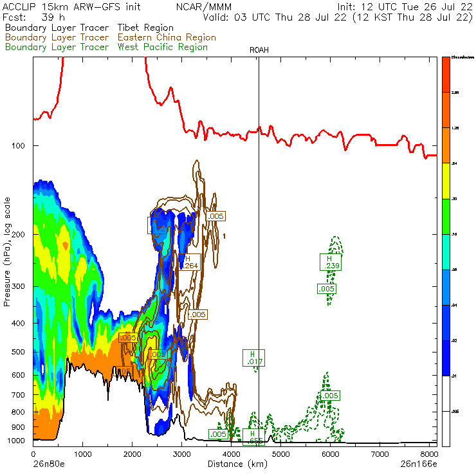Click the 2.56 color bar label
This screenshot has width=476, height=476.
(x=455, y=93)
